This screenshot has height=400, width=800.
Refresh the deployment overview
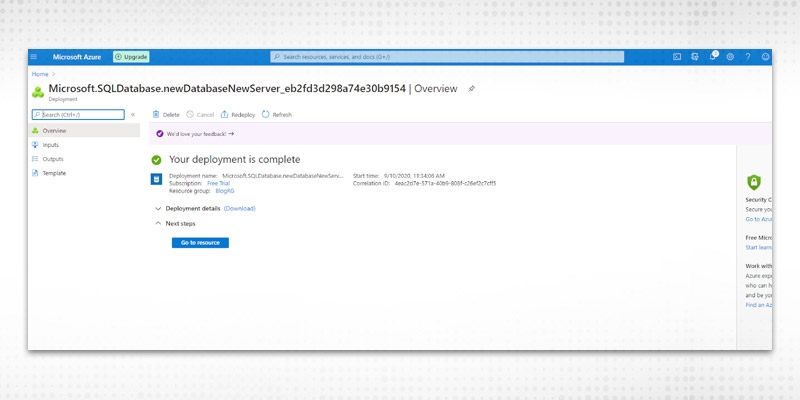277,115
